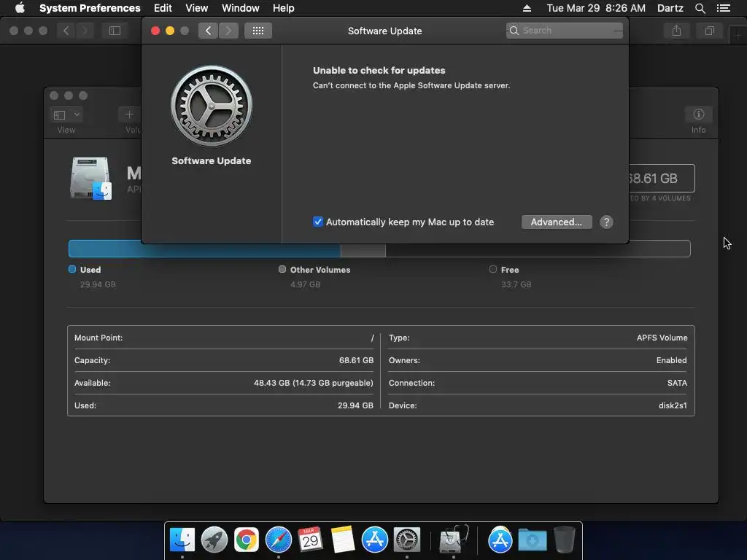Image resolution: width=747 pixels, height=560 pixels.
Task: Open the System Preferences menu
Action: 90,8
